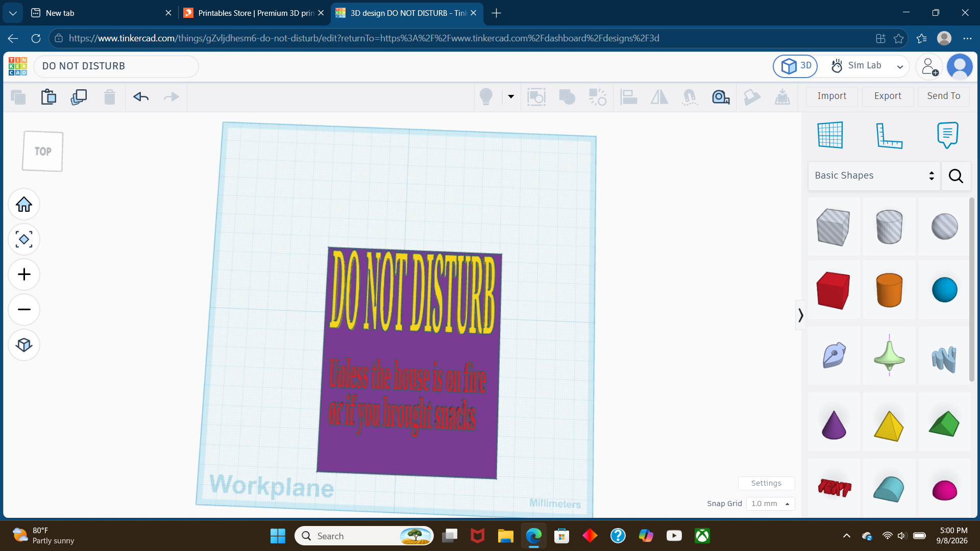Toggle the show-all lightbulb icon
980x551 pixels.
click(486, 96)
